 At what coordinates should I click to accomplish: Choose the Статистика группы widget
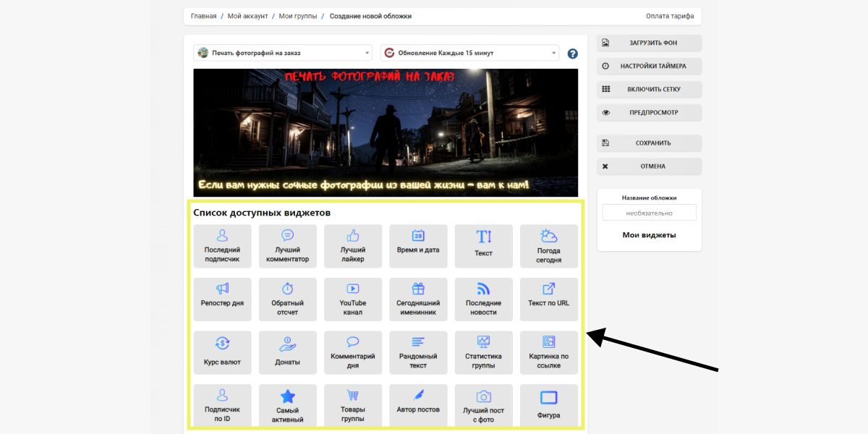pyautogui.click(x=483, y=352)
